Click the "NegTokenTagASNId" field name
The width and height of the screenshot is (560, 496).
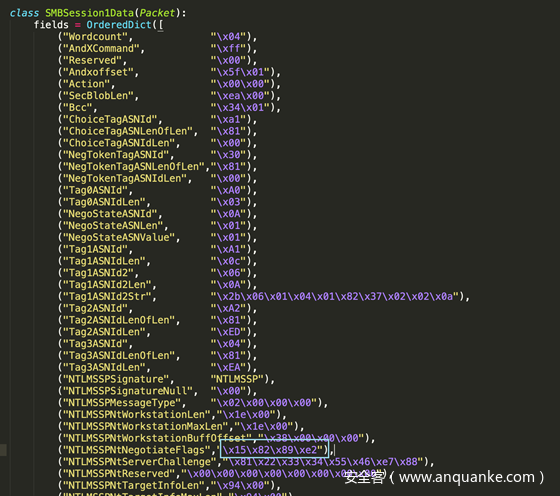116,155
